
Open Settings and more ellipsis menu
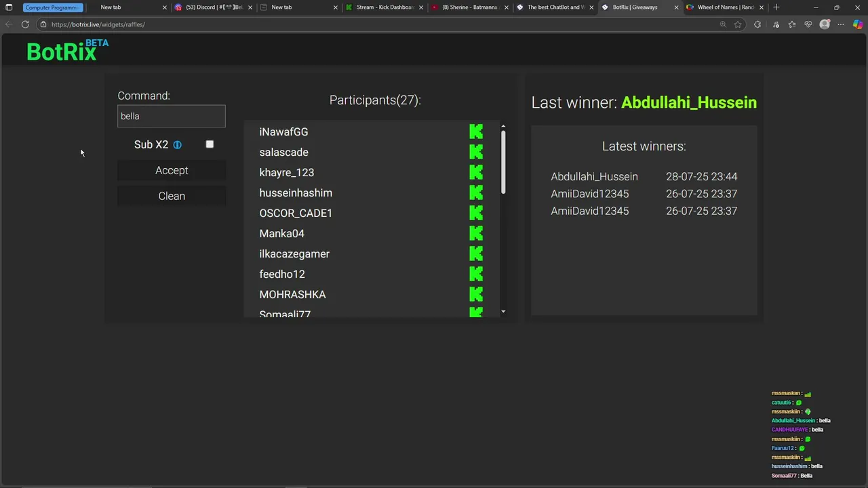click(841, 24)
